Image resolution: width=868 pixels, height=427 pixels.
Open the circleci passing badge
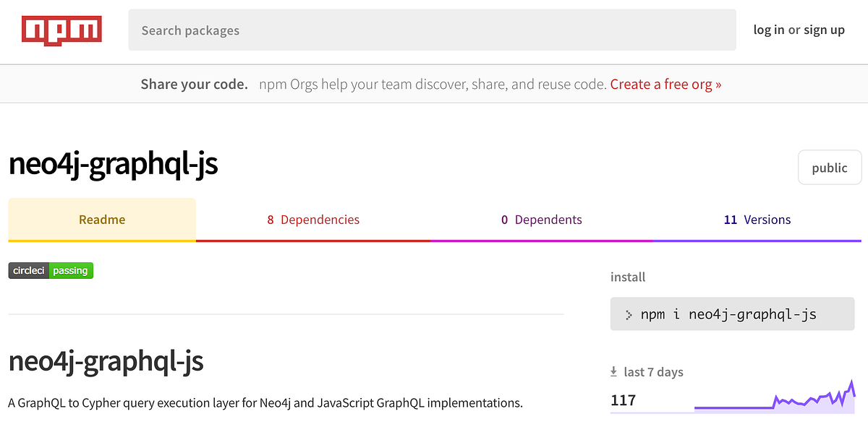[x=51, y=271]
